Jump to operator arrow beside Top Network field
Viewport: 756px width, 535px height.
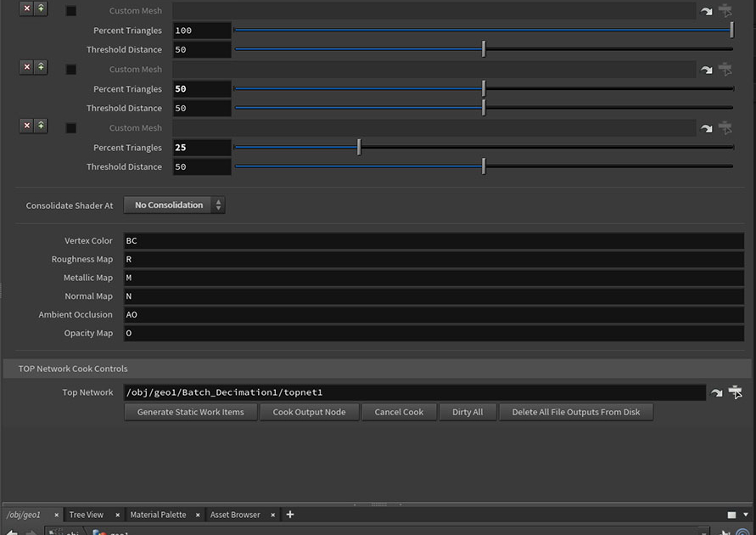click(x=717, y=392)
